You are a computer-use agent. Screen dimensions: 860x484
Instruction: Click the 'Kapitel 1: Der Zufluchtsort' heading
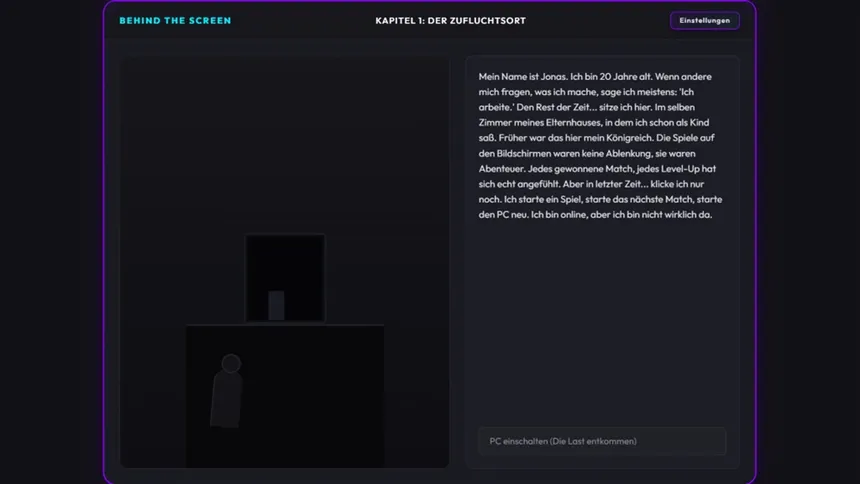pos(450,21)
